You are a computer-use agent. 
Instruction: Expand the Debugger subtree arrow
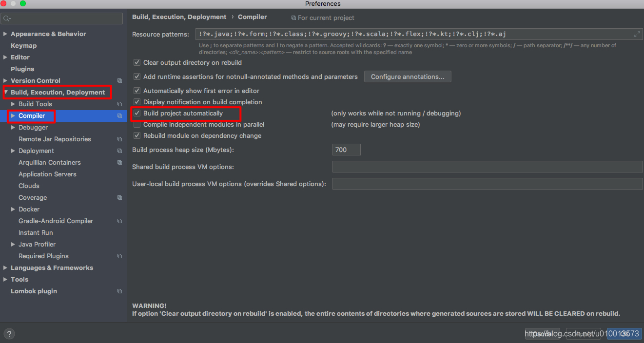click(x=13, y=127)
